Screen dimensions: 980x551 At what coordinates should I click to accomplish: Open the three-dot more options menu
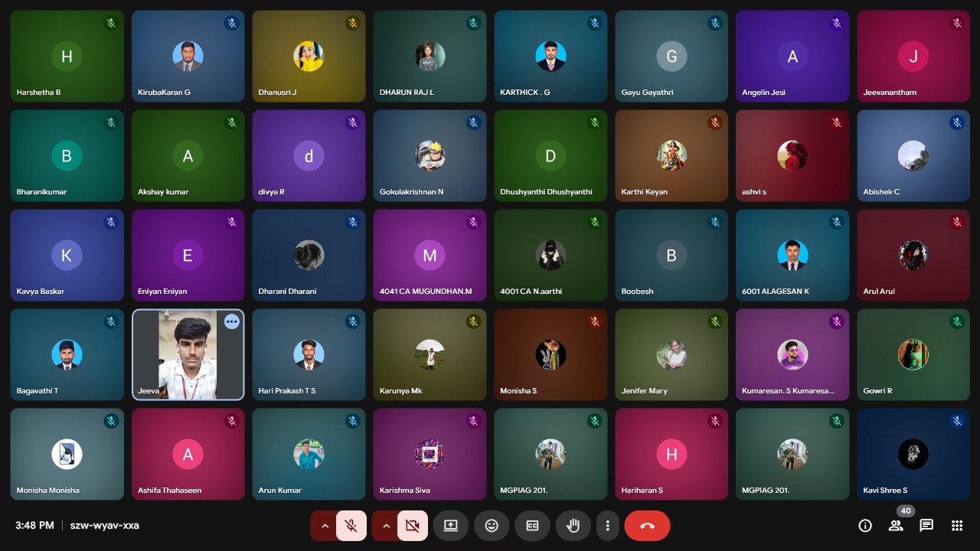[607, 526]
